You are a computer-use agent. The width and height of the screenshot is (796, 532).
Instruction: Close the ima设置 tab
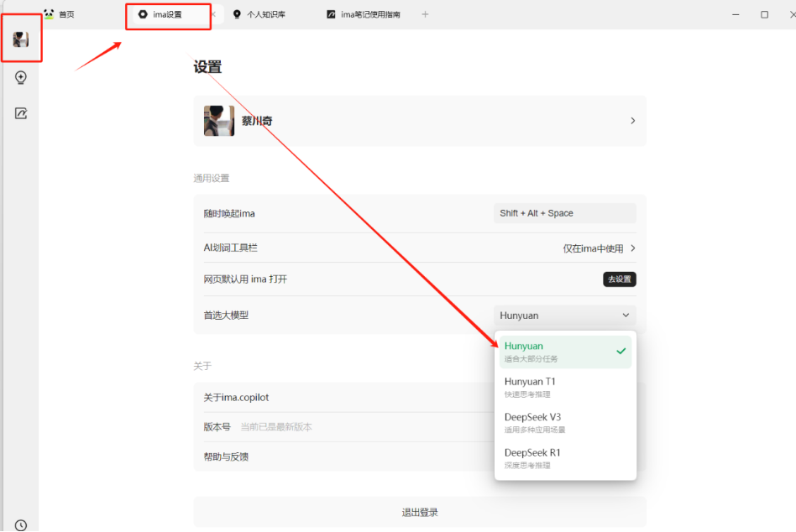214,14
